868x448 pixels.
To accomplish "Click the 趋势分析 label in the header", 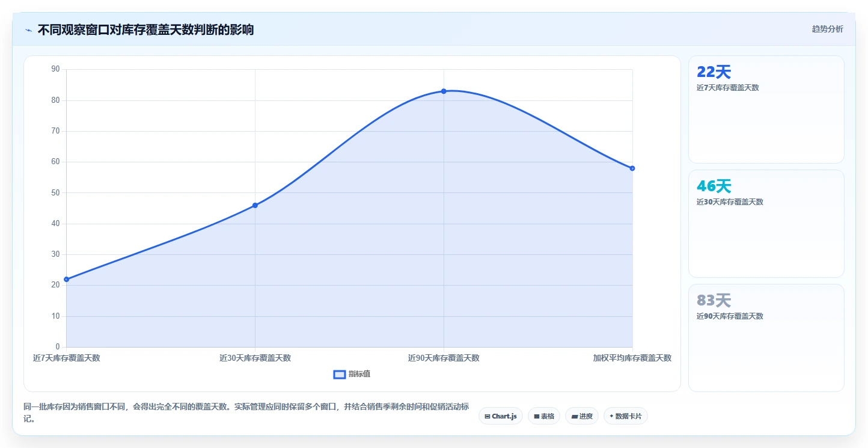I will [x=827, y=29].
